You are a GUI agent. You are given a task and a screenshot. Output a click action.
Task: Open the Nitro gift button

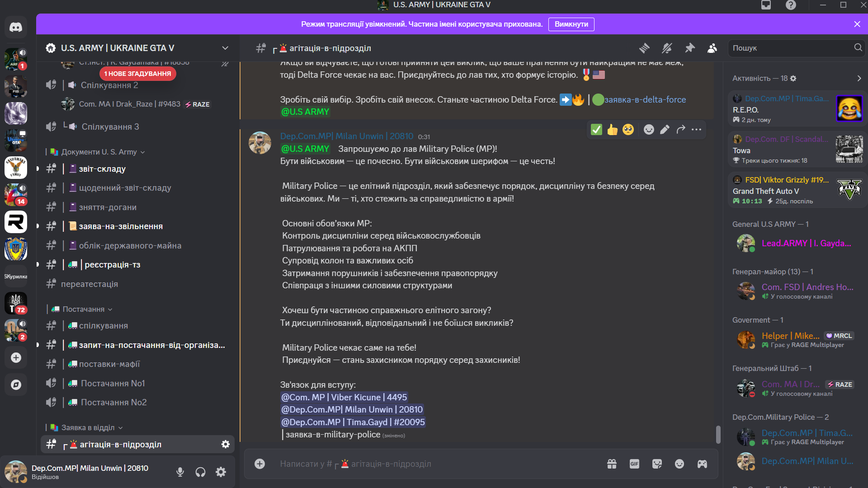pos(612,464)
